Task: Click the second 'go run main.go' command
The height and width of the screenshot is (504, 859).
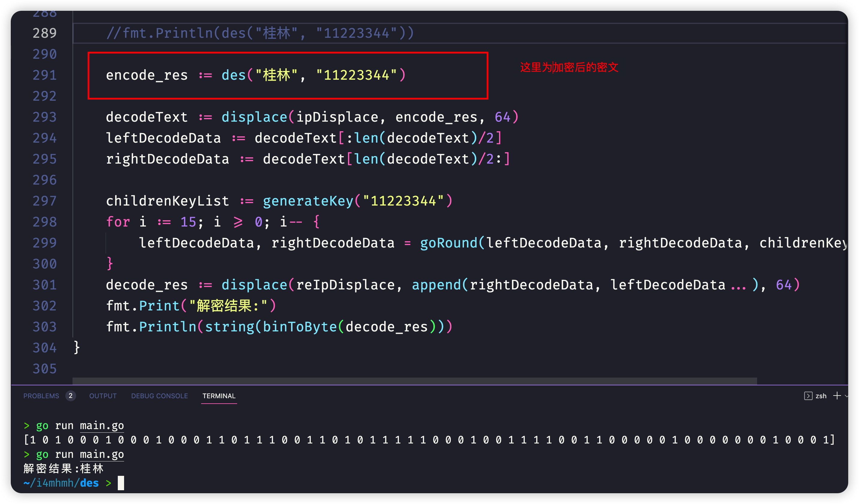Action: (x=80, y=454)
